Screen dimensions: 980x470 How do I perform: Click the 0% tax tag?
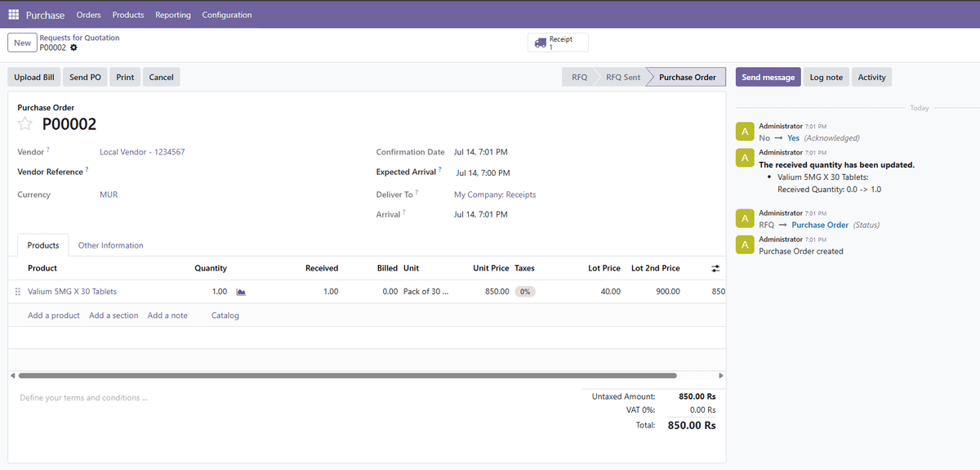click(525, 291)
